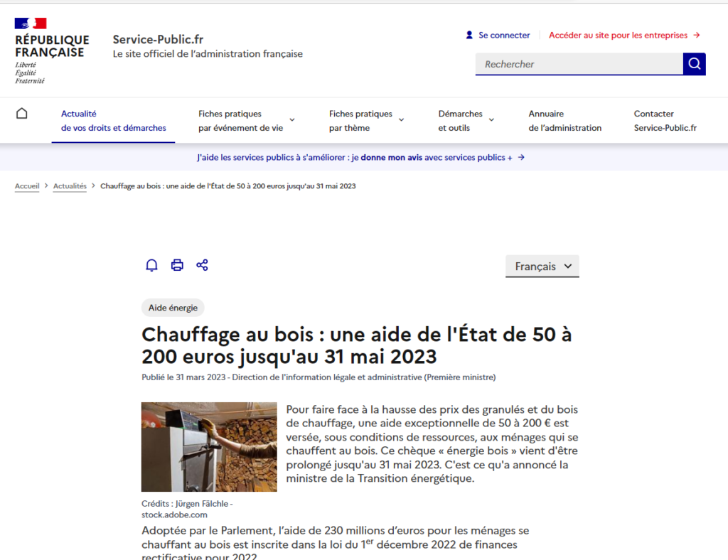Select Annuaire de l'administration in the navbar

point(565,120)
